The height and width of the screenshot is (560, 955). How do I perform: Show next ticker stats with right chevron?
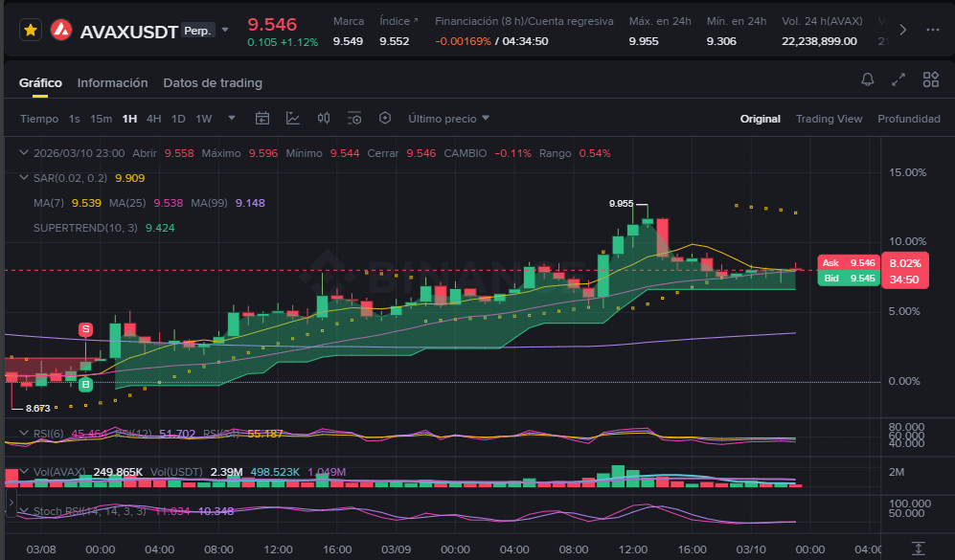tap(902, 30)
